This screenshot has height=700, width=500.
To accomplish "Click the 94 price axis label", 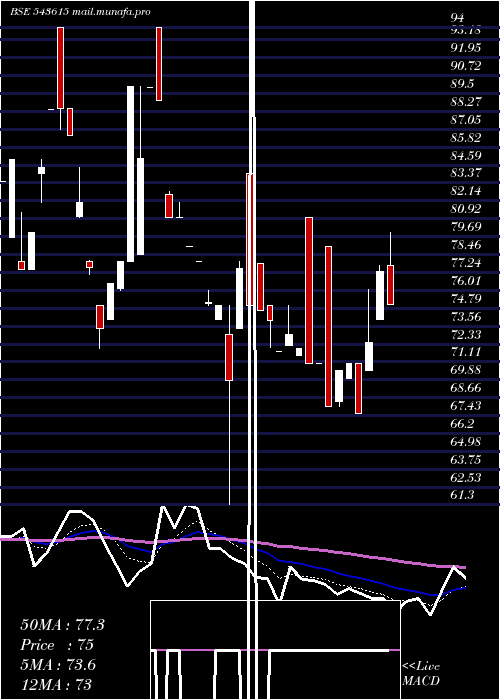I will [x=458, y=18].
